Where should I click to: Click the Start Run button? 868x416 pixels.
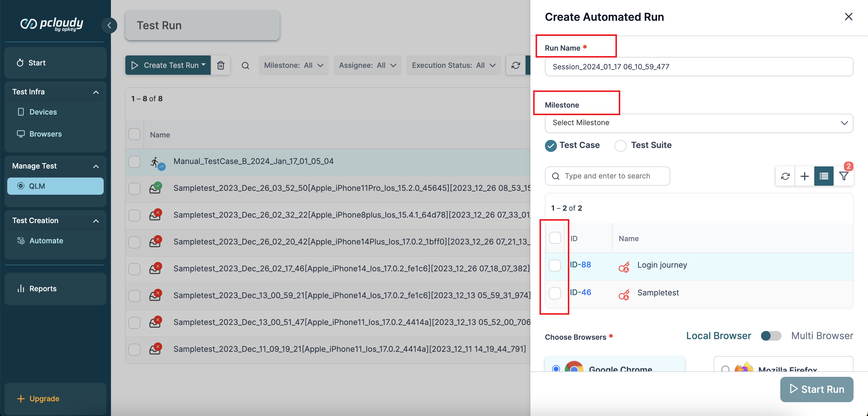pos(816,389)
